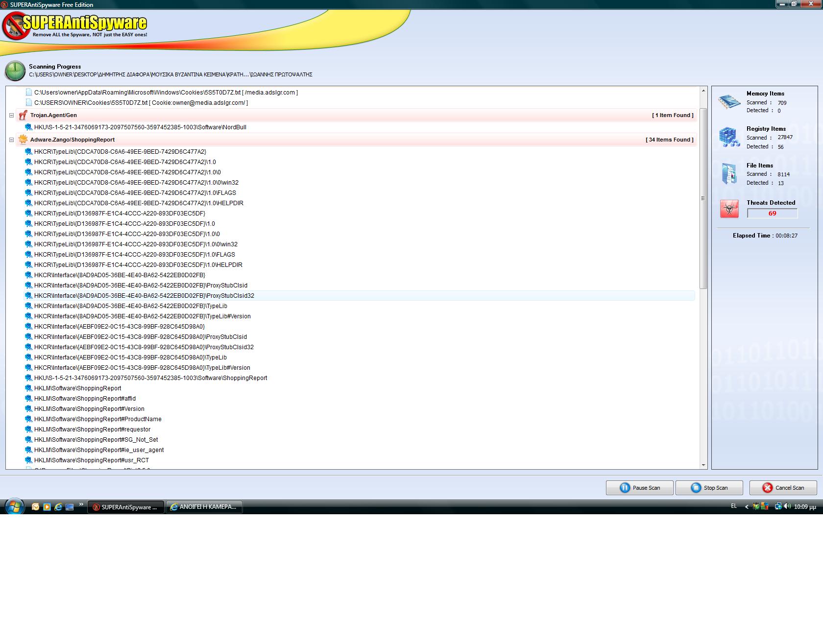Collapse the Adware.Zango/ShoppingReport group
Screen dimensions: 823x644
pos(11,140)
